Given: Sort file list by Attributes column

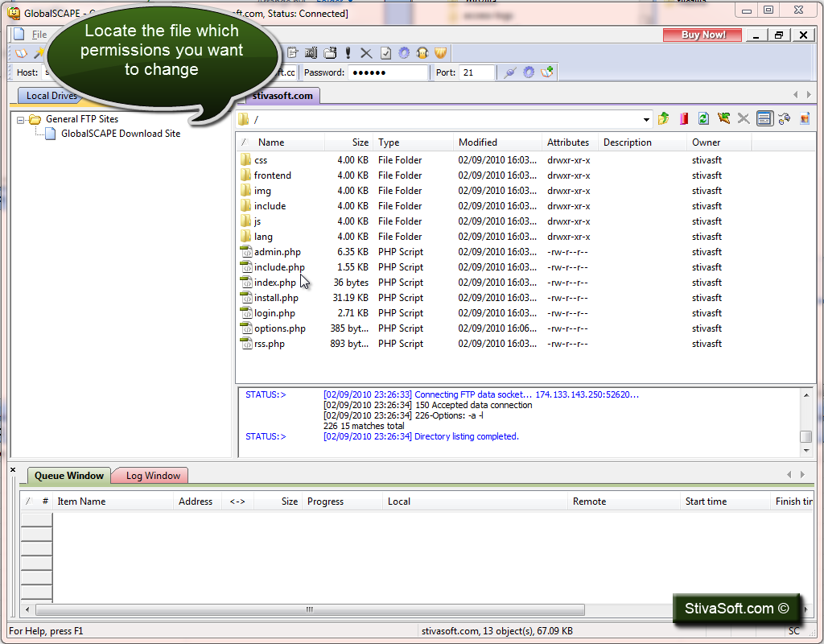Looking at the screenshot, I should point(567,142).
